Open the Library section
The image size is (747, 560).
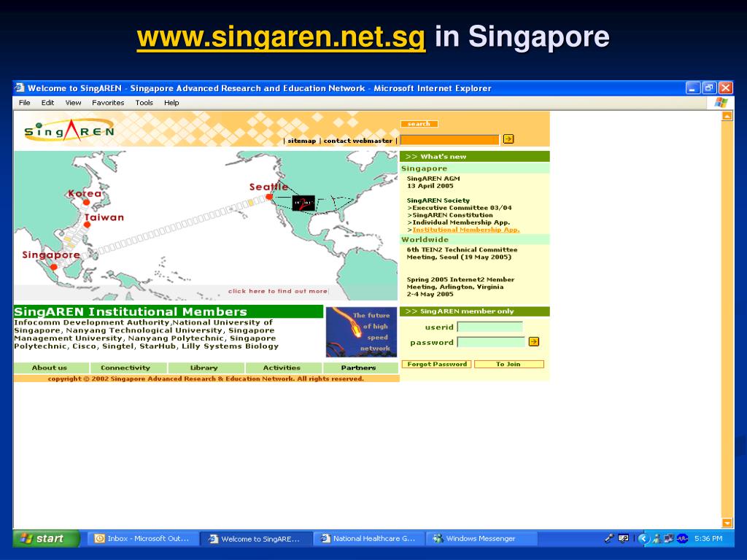(206, 368)
